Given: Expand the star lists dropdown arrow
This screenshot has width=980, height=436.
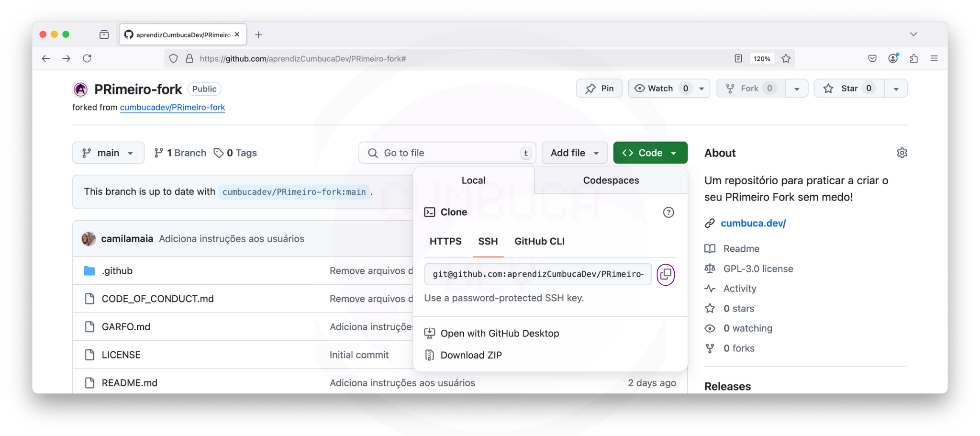Looking at the screenshot, I should pyautogui.click(x=896, y=89).
